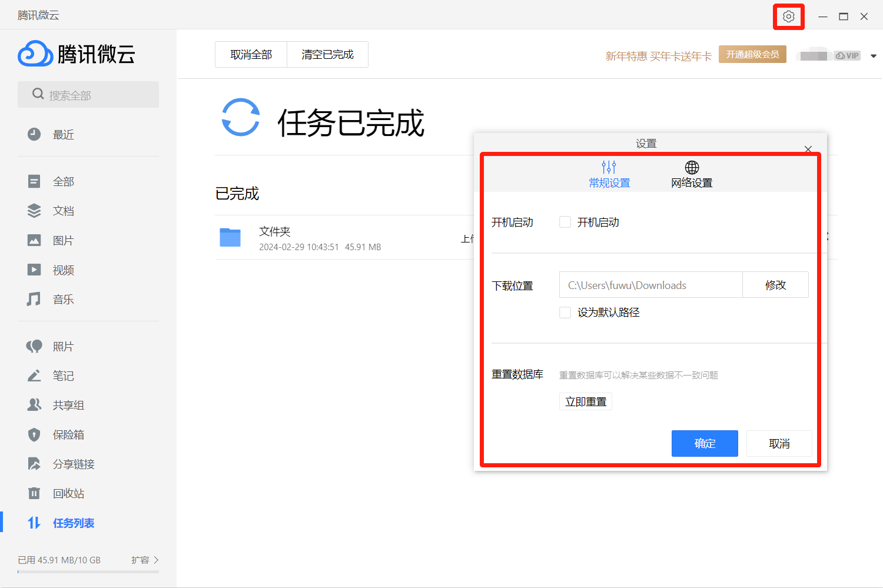Screen dimensions: 883x588
Task: Click the sliders icon for 常规设置
Action: click(609, 167)
